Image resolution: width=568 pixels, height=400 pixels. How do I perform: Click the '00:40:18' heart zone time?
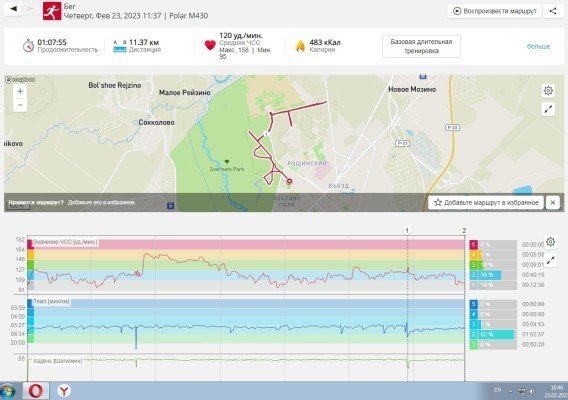click(533, 275)
